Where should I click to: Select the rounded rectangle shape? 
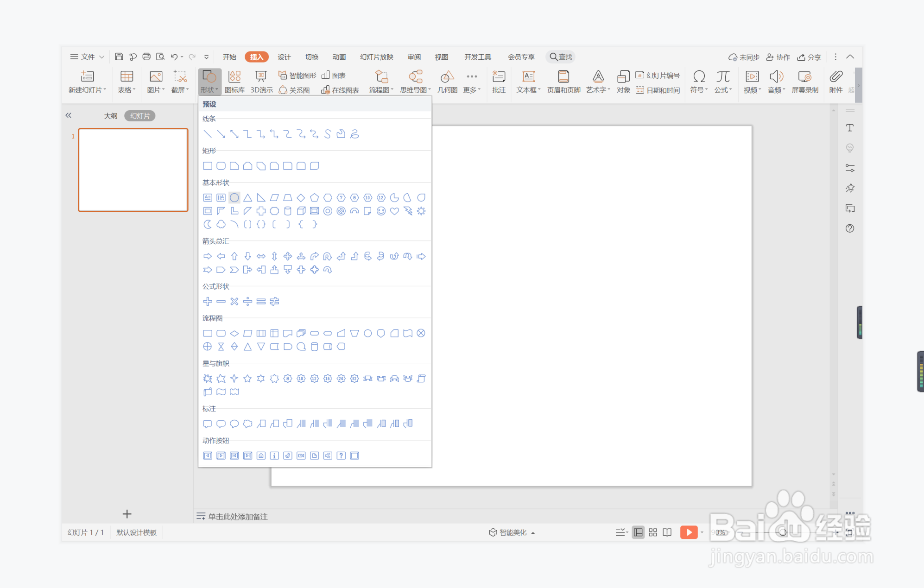coord(221,166)
